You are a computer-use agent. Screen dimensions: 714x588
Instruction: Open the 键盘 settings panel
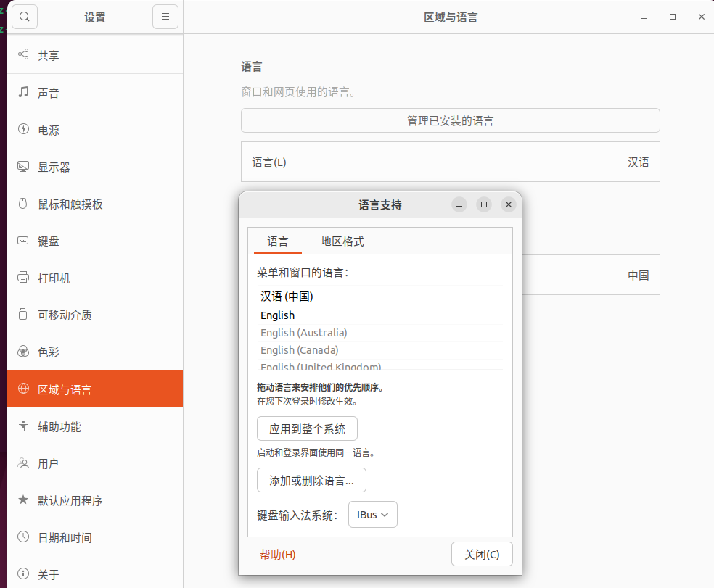95,241
